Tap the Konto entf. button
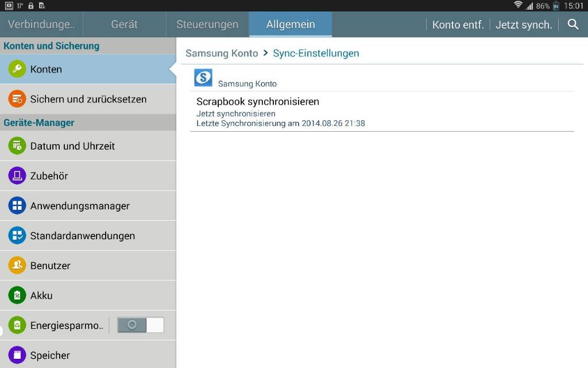The height and width of the screenshot is (368, 588). click(458, 25)
